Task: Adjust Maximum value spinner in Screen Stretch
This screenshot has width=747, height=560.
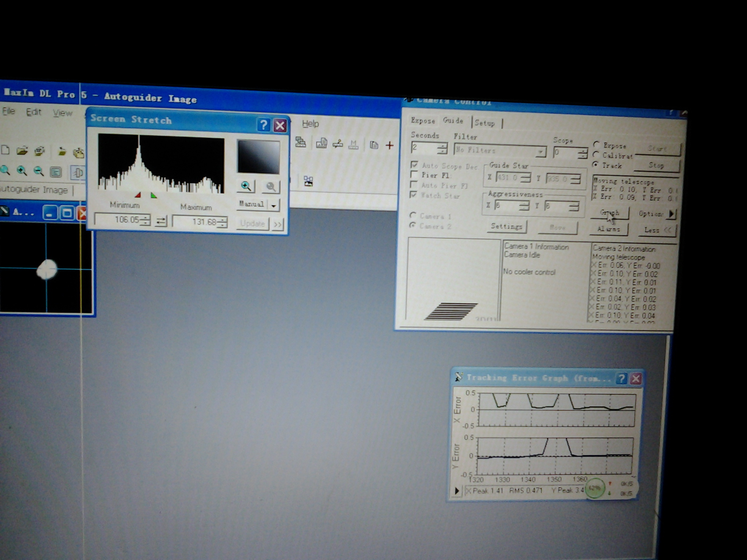Action: pyautogui.click(x=223, y=222)
